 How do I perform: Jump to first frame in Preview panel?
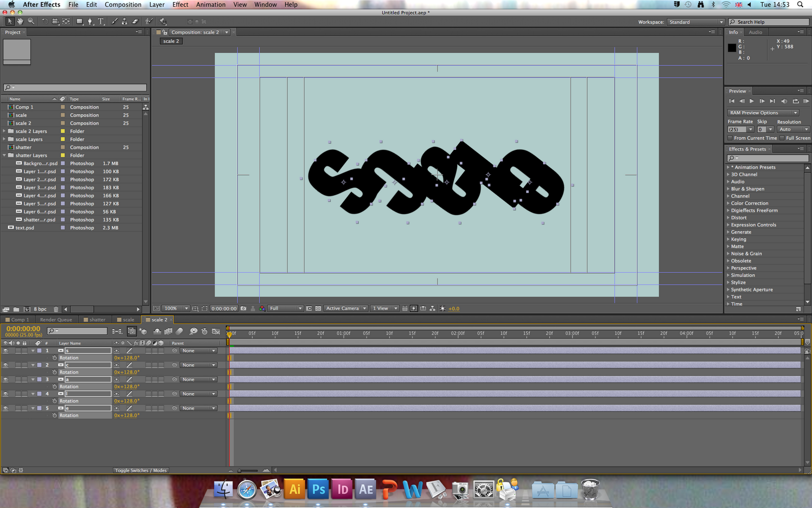[732, 101]
